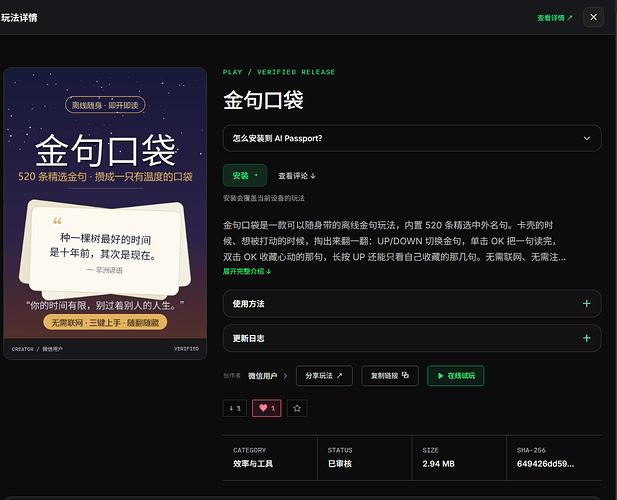Click the 分享玩法 button
The height and width of the screenshot is (500, 617).
(324, 376)
